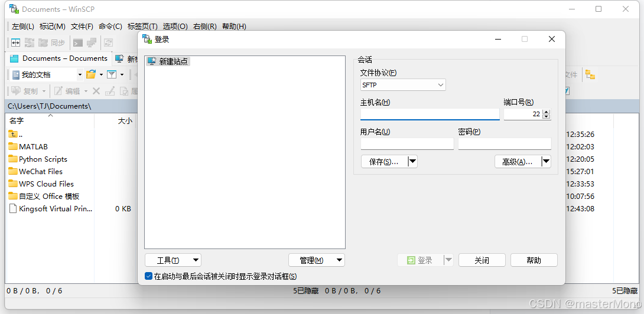
Task: Expand the 编辑 edit dropdown arrow
Action: 86,91
